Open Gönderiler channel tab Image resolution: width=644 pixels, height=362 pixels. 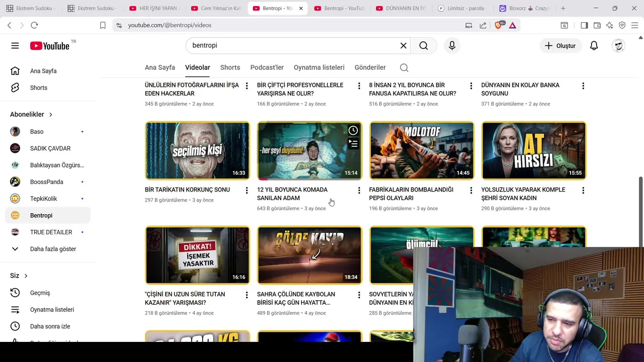pos(370,67)
